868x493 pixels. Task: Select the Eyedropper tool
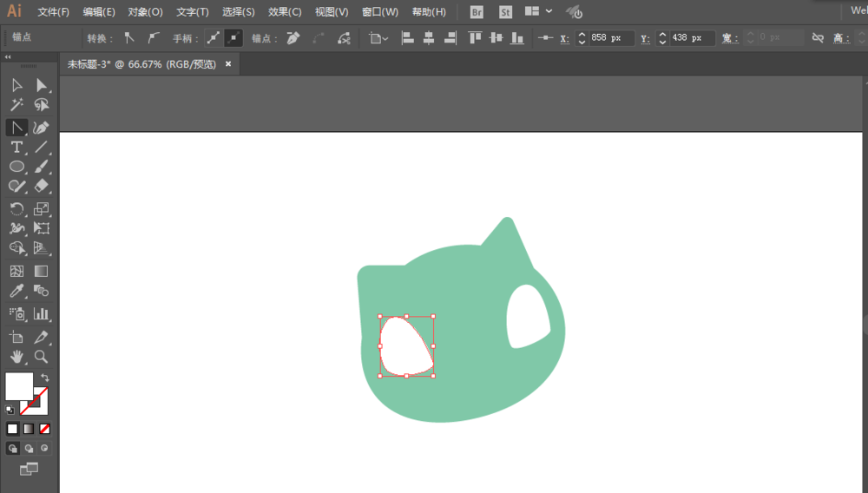point(16,291)
